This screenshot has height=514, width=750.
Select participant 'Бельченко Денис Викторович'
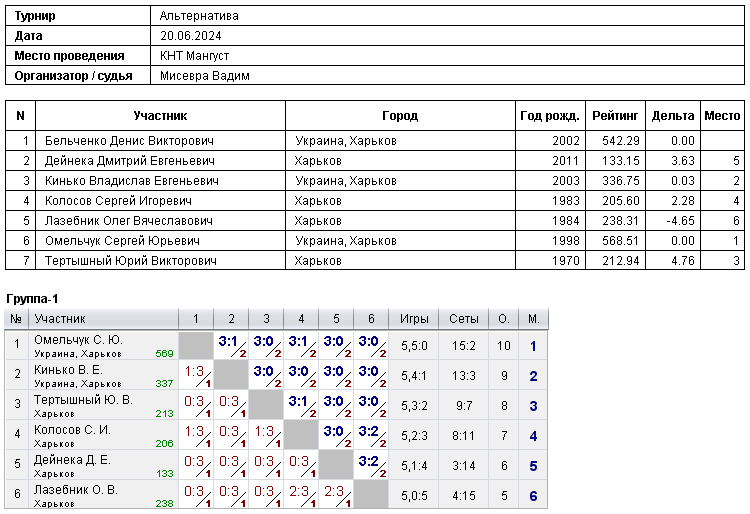pyautogui.click(x=129, y=141)
